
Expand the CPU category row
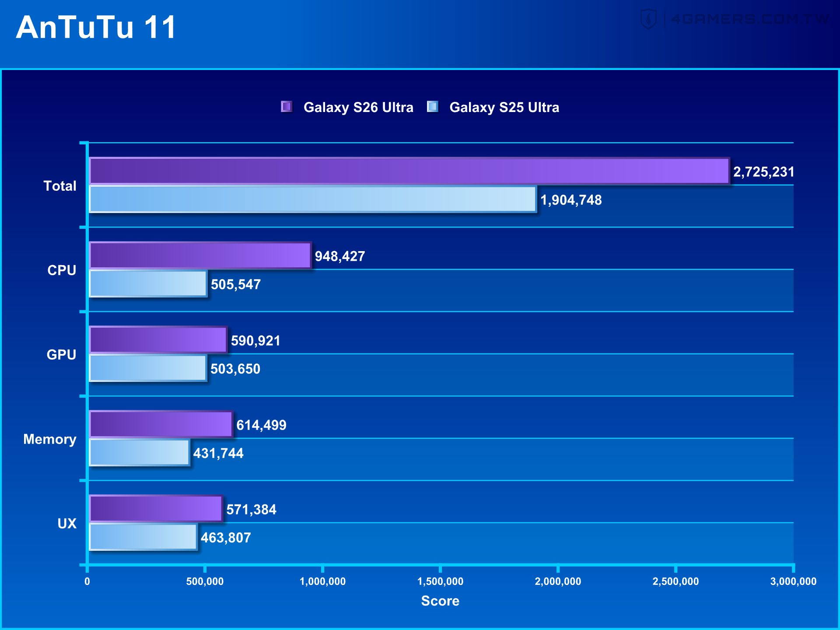click(61, 270)
